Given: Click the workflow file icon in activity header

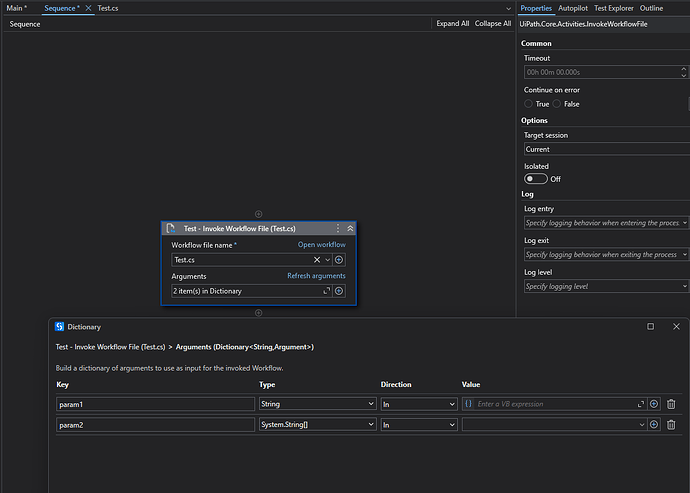Looking at the screenshot, I should pos(171,228).
